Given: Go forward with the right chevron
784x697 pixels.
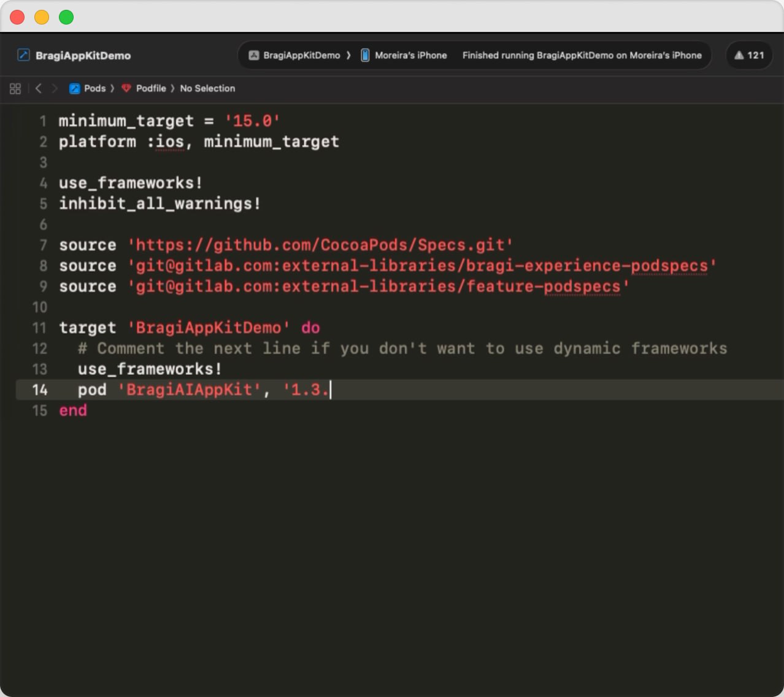Looking at the screenshot, I should click(x=55, y=88).
